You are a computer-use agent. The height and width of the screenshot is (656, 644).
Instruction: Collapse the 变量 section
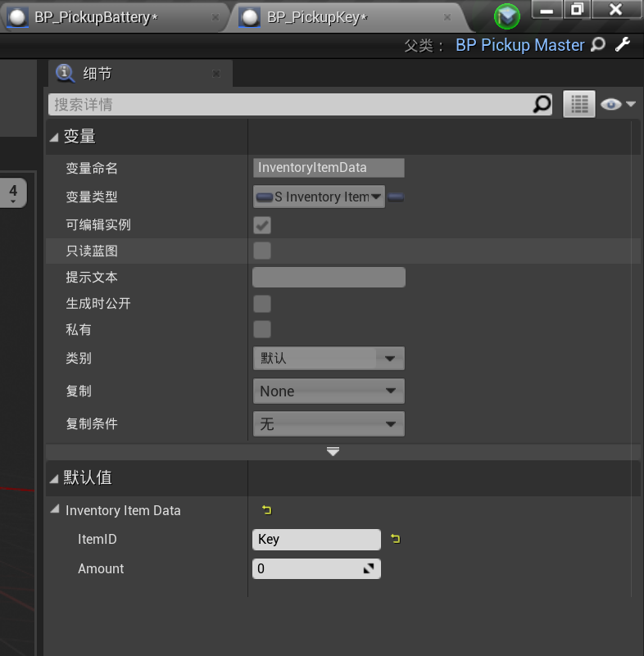click(x=54, y=138)
